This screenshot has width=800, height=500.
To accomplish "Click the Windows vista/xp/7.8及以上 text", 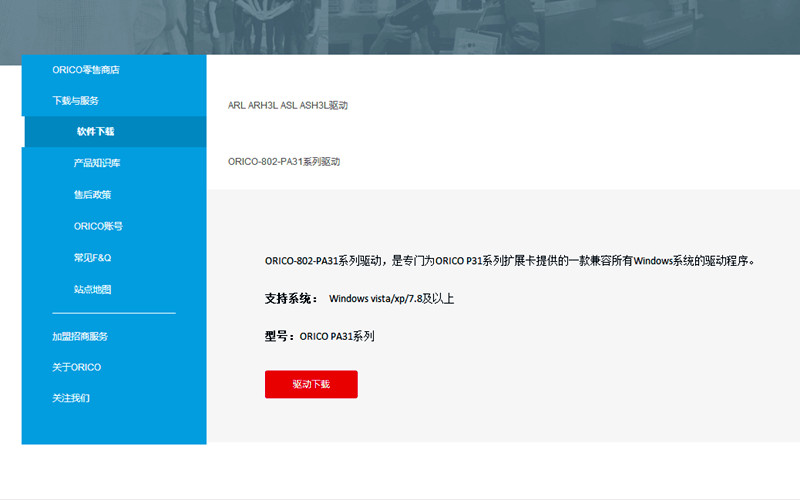I will [391, 298].
